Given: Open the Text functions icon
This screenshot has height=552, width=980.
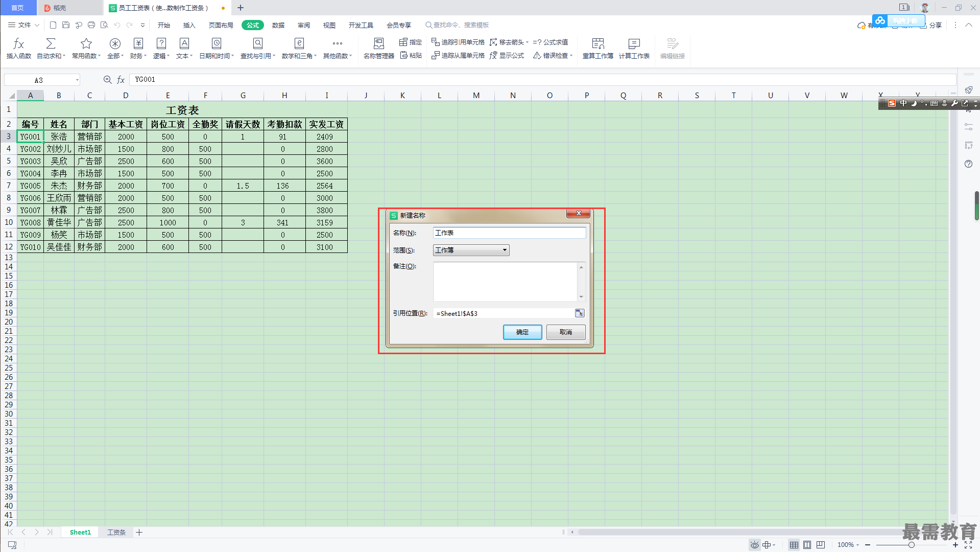Looking at the screenshot, I should [x=184, y=44].
